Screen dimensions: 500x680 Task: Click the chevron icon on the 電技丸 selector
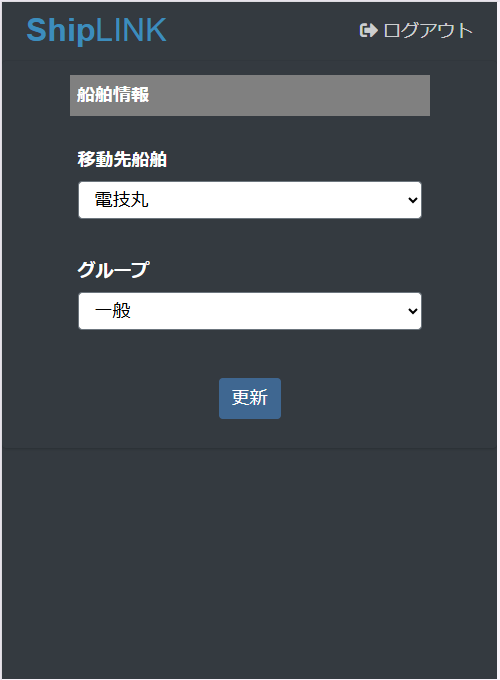(x=413, y=200)
